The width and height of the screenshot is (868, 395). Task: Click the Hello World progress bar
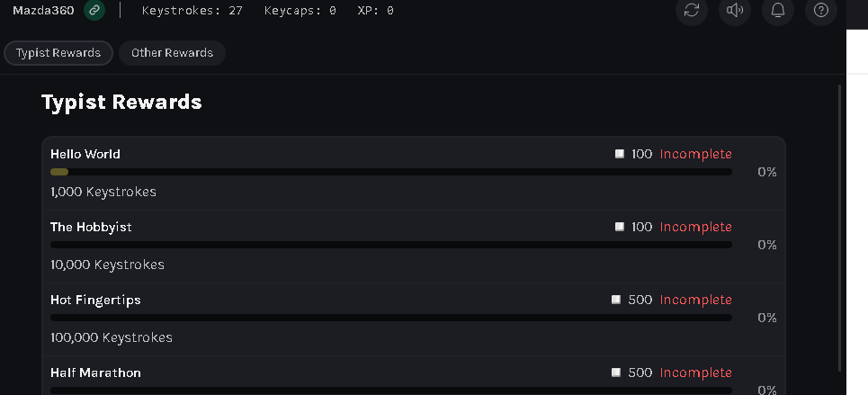[x=390, y=172]
